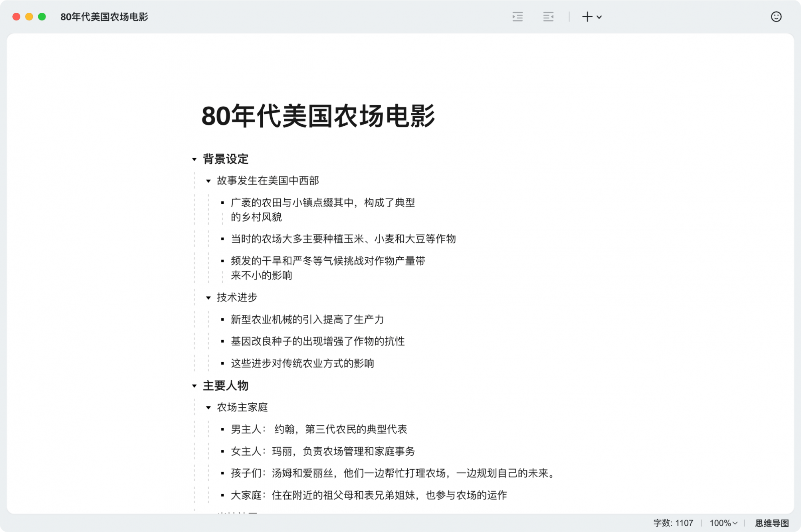The height and width of the screenshot is (532, 801).
Task: Select the 新型农业机械的引入提高了生产力 bullet
Action: click(307, 320)
